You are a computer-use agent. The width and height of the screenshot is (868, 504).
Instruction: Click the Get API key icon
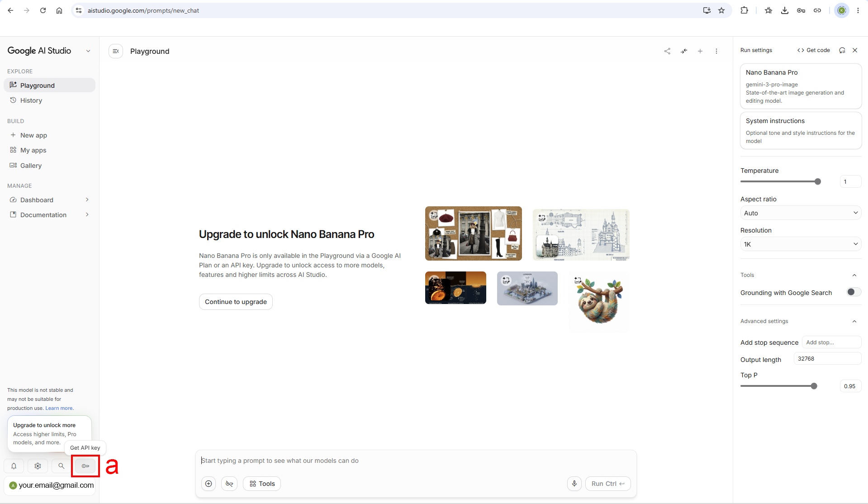coord(85,466)
